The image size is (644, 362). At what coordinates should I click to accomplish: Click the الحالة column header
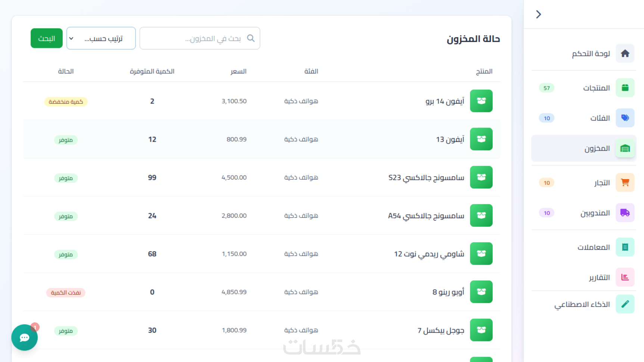pyautogui.click(x=66, y=71)
